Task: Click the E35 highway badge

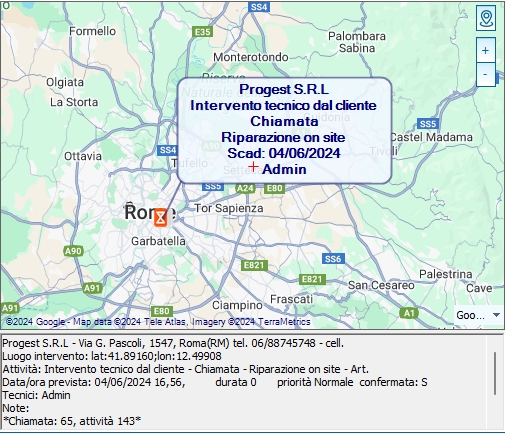Action: [203, 32]
